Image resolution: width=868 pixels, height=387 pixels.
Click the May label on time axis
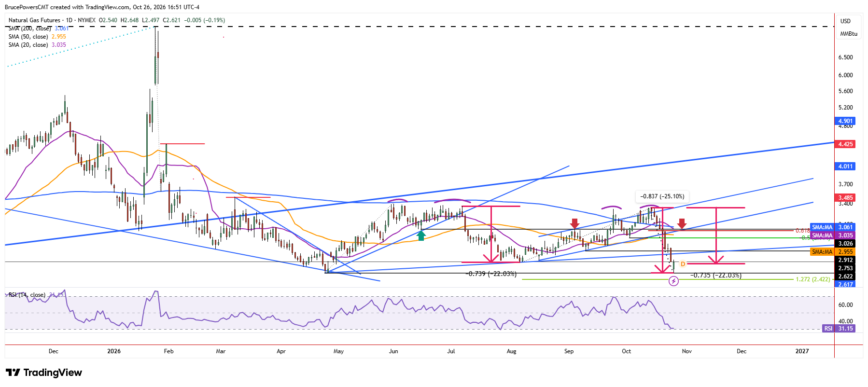[x=339, y=351]
